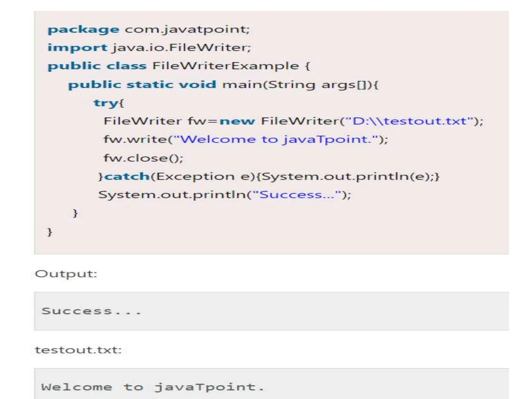This screenshot has width=532, height=399.
Task: Click the fw.close(); statement
Action: (143, 158)
